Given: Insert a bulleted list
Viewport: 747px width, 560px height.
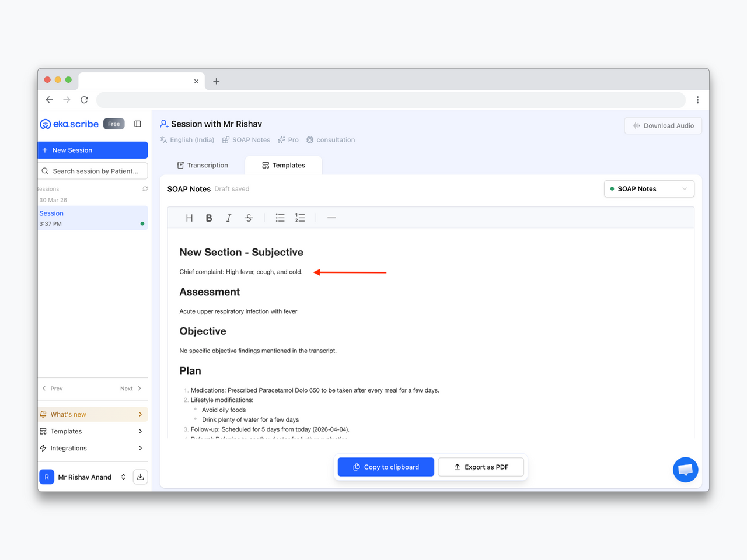Looking at the screenshot, I should (280, 218).
